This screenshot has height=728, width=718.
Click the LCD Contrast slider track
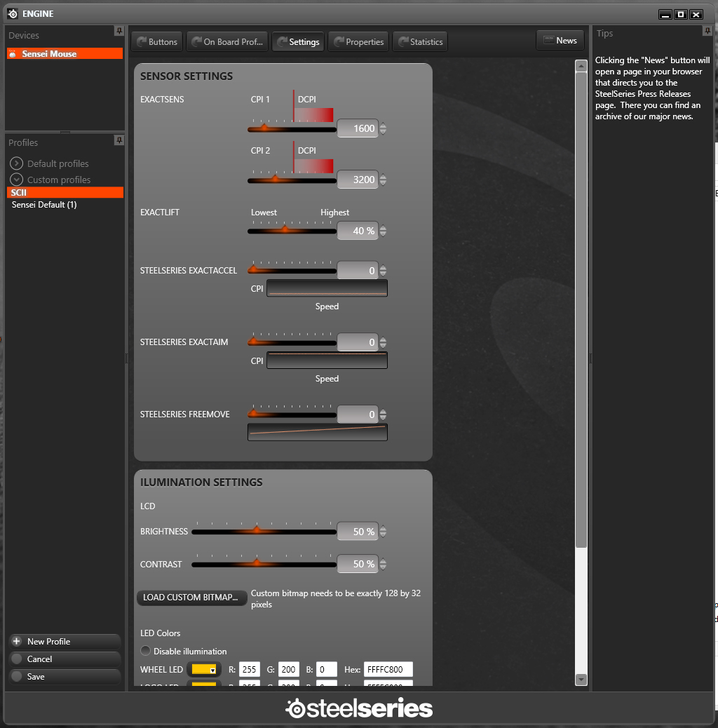[264, 564]
